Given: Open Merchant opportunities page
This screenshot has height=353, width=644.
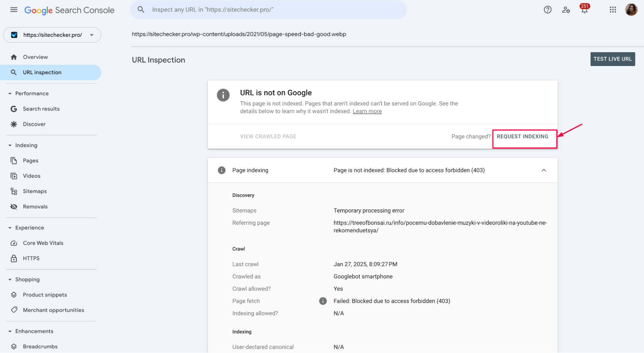Looking at the screenshot, I should pyautogui.click(x=51, y=310).
